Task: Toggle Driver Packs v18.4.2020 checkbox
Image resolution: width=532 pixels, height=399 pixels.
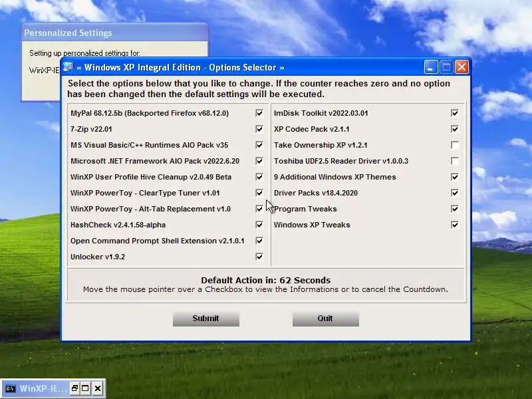Action: [x=455, y=193]
